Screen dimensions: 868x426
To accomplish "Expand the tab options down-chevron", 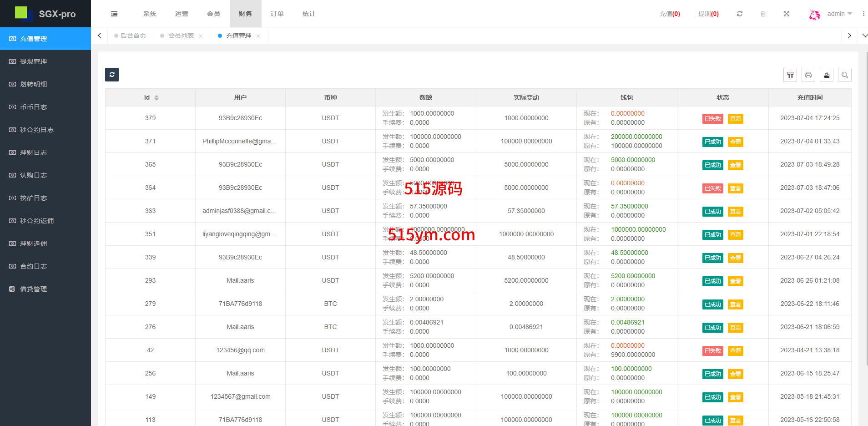I will [864, 35].
